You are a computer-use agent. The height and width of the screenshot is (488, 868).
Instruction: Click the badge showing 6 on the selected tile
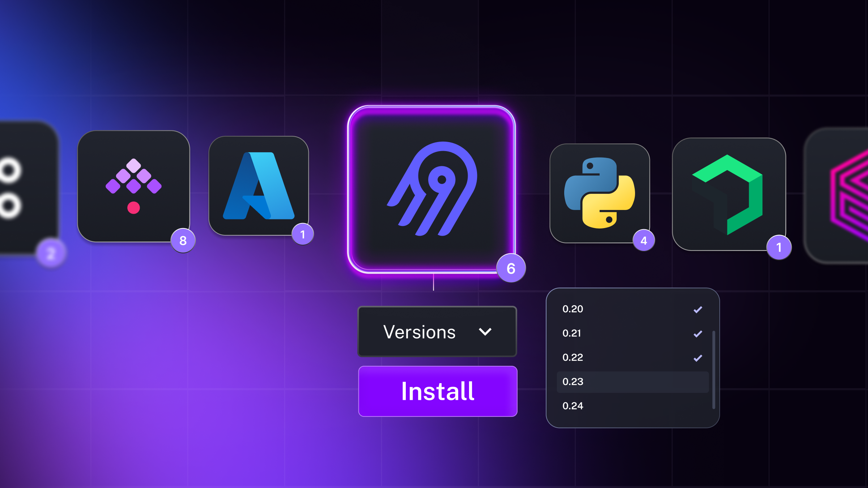tap(511, 268)
